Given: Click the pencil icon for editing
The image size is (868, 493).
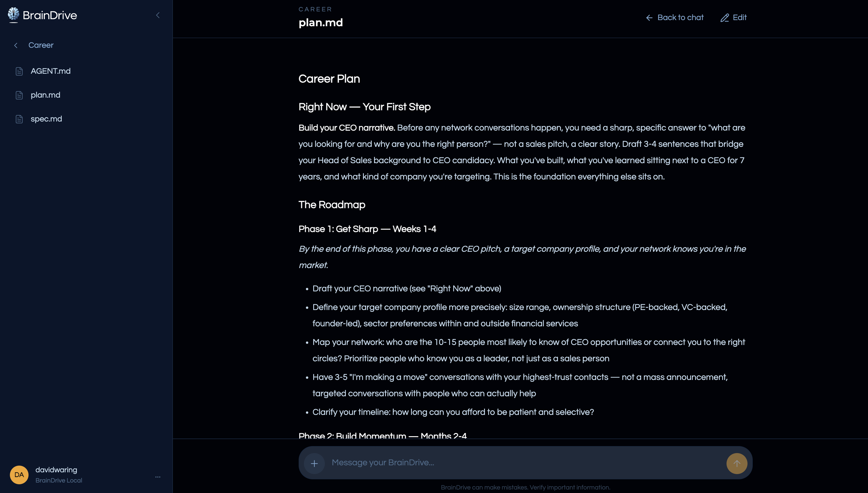Looking at the screenshot, I should tap(724, 18).
